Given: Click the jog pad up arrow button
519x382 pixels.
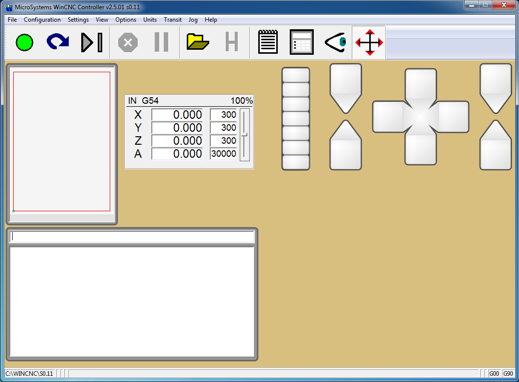Looking at the screenshot, I should click(x=421, y=84).
